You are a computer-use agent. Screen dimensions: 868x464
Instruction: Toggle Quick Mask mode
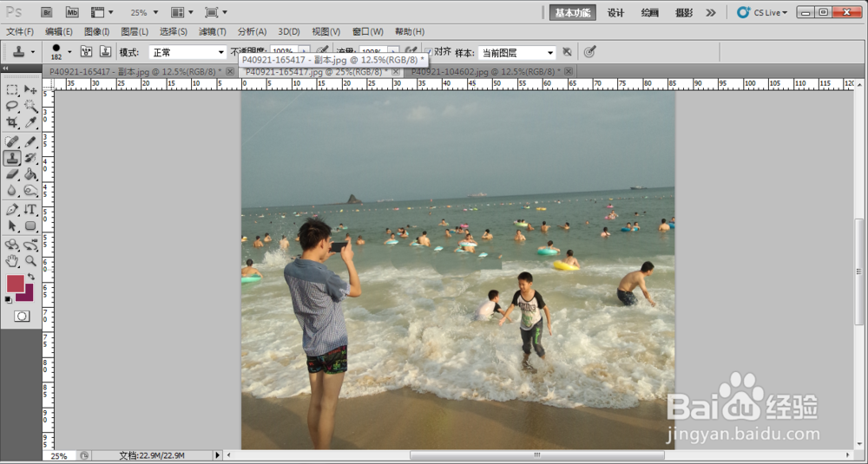pyautogui.click(x=22, y=316)
